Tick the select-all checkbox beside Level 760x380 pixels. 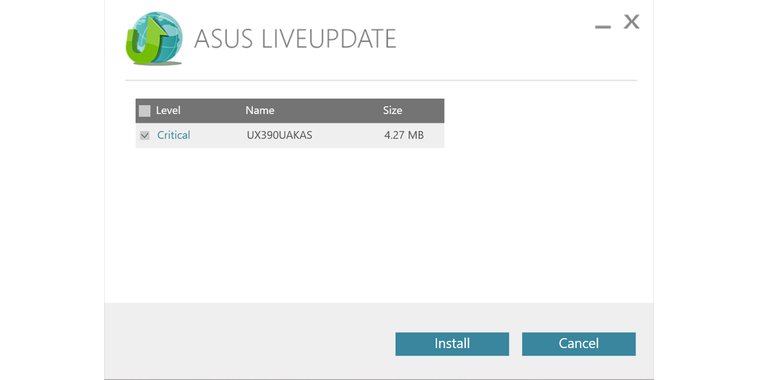pyautogui.click(x=144, y=111)
